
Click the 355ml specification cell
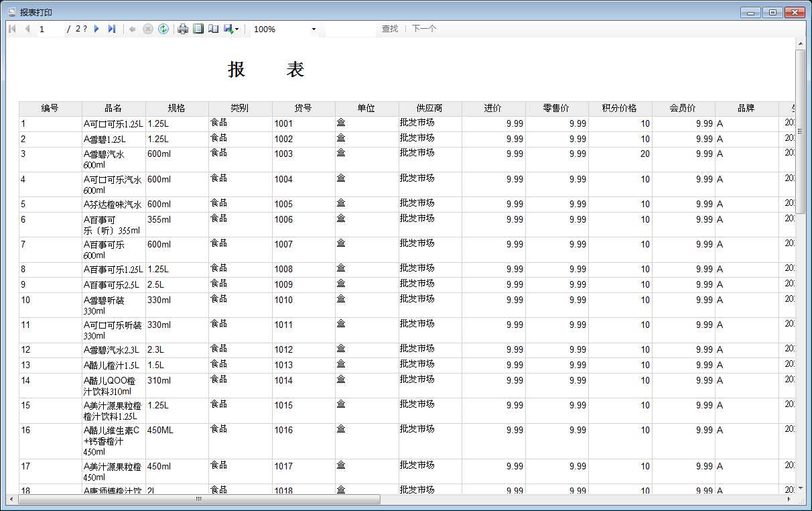tap(177, 225)
